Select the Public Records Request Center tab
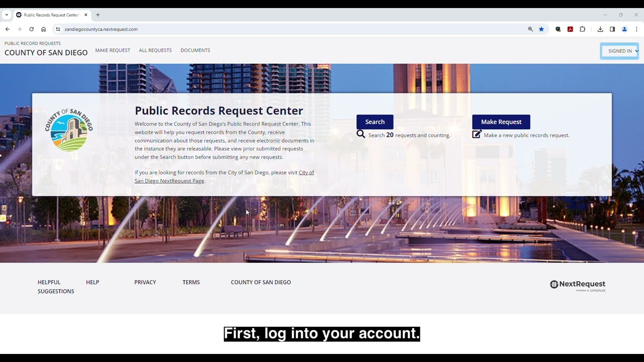This screenshot has width=644, height=362. [51, 15]
